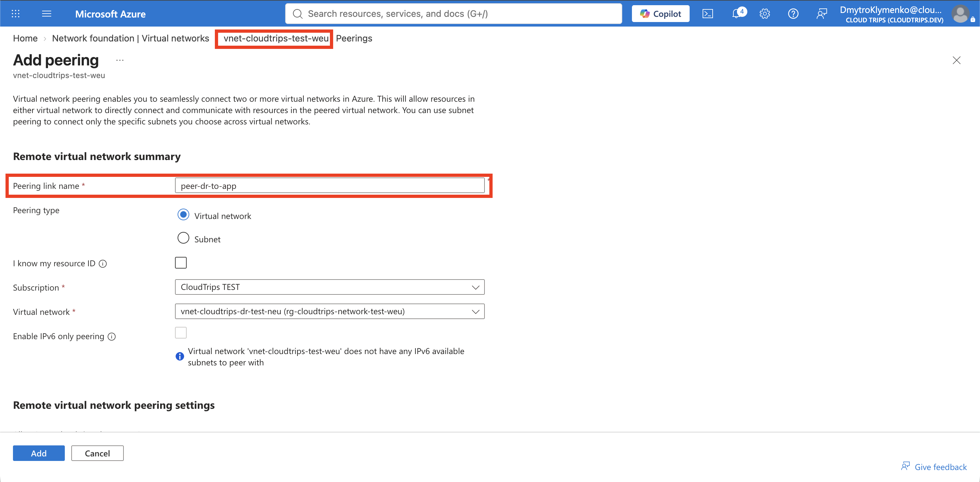980x482 pixels.
Task: Open the DmytroKlymenko account menu
Action: (891, 14)
